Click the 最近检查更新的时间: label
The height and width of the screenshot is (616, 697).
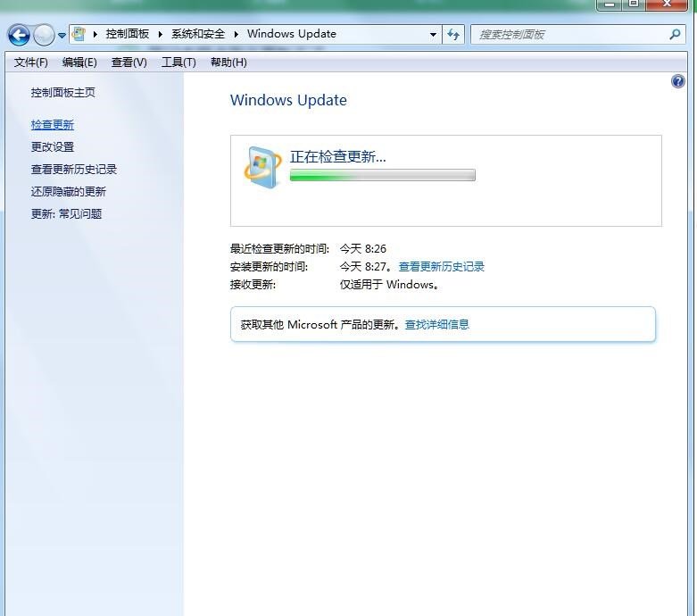(279, 248)
